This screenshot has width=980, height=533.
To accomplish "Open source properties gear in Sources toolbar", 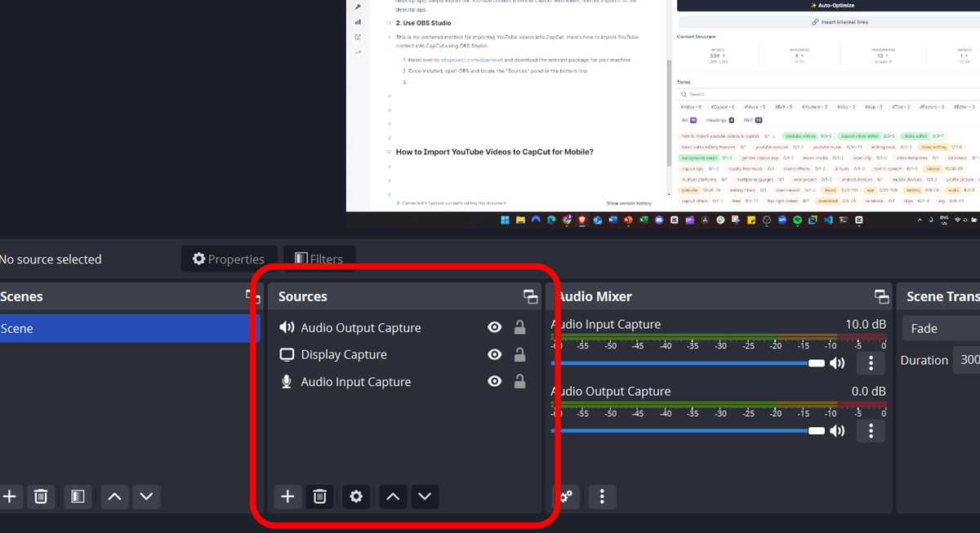I will pos(356,495).
